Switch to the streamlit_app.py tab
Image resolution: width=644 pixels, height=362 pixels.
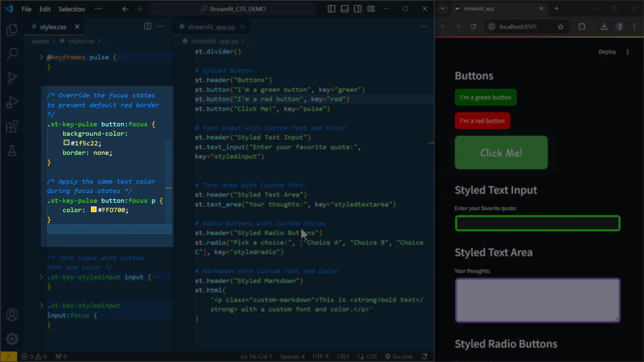[211, 27]
